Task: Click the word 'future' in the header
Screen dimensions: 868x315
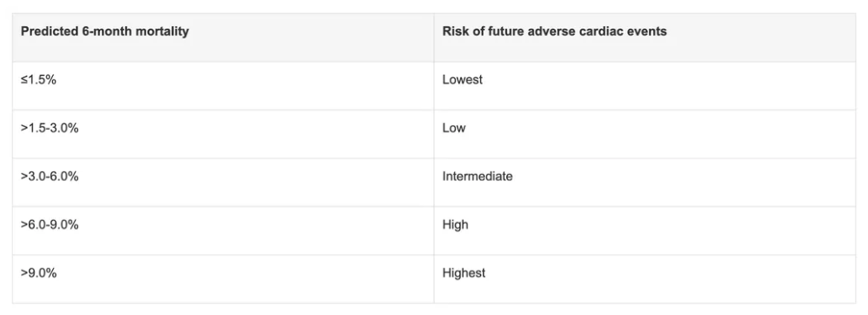Action: tap(504, 31)
